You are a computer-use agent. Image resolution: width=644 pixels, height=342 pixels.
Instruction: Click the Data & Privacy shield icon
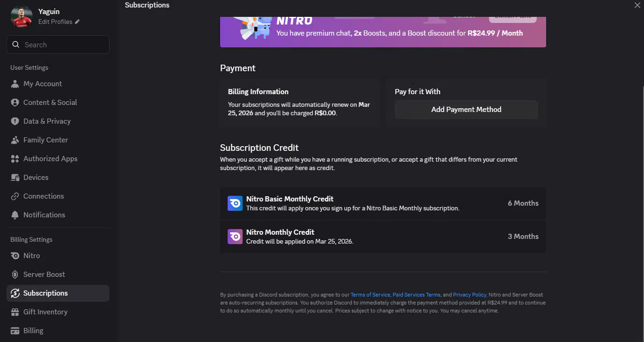15,121
